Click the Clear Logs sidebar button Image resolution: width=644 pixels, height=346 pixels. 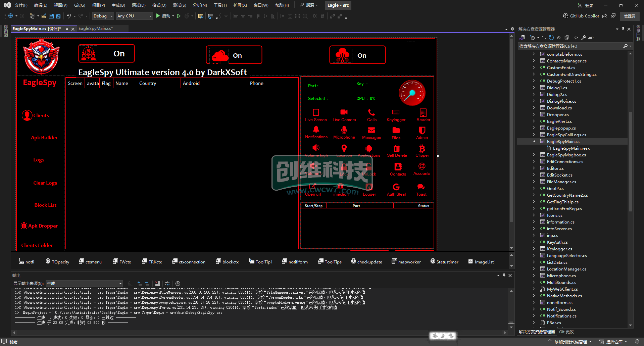[45, 183]
